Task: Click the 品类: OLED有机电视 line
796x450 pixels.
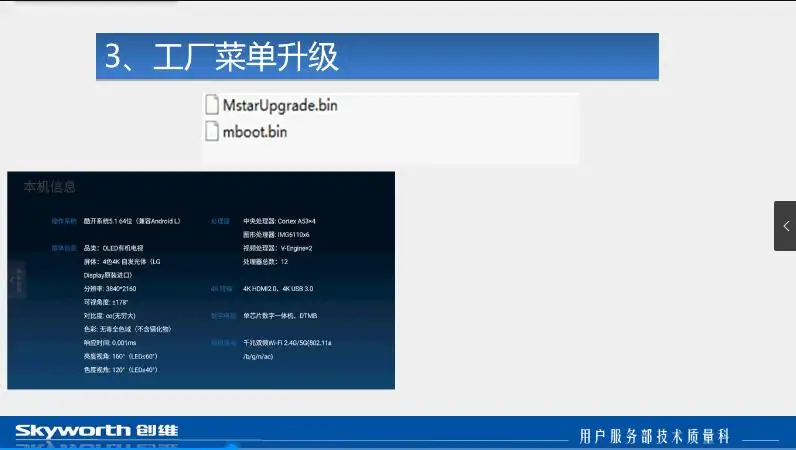Action: tap(113, 248)
